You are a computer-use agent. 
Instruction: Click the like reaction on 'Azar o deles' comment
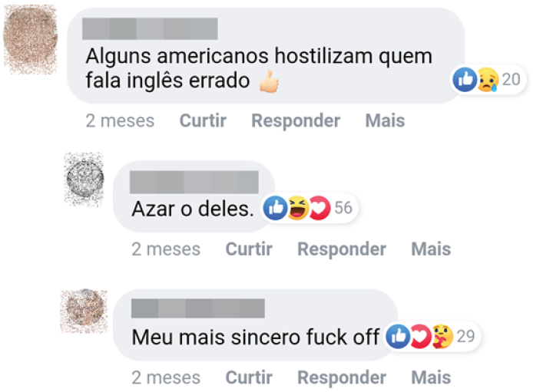pos(276,208)
